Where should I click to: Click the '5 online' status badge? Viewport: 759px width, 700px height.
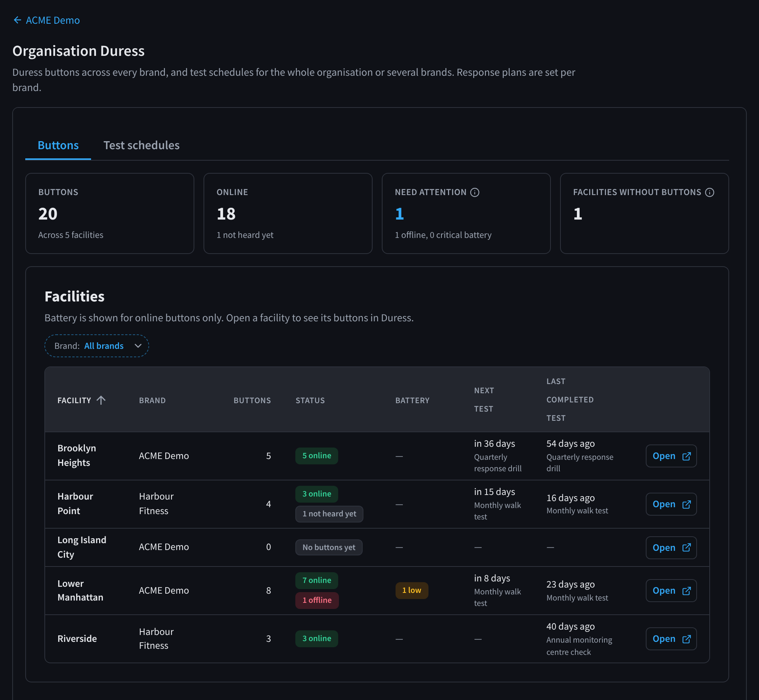[x=317, y=456]
